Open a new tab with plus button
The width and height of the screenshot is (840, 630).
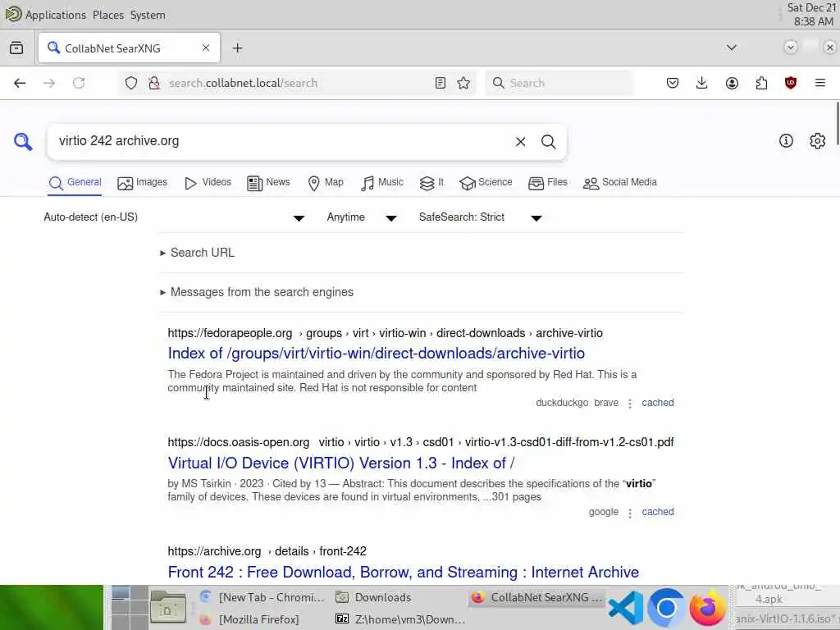coord(237,48)
